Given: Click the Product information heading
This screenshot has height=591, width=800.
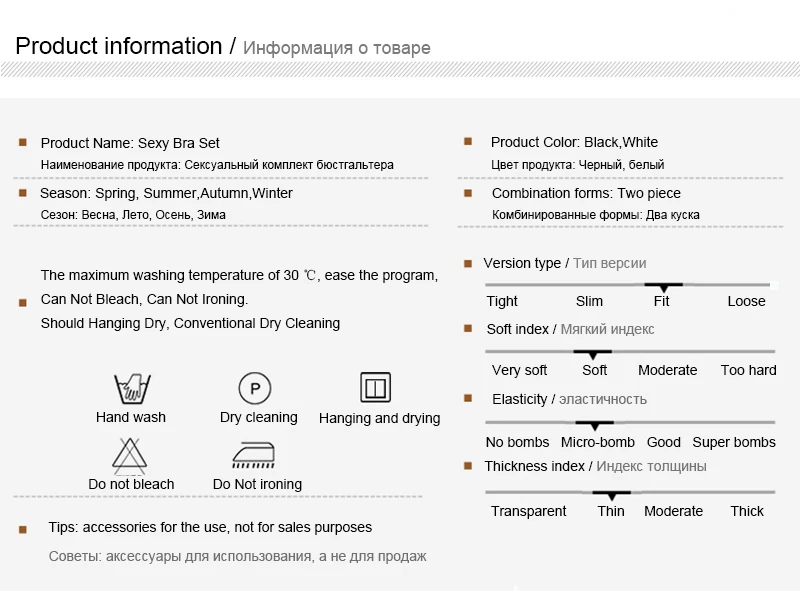Looking at the screenshot, I should [x=119, y=46].
